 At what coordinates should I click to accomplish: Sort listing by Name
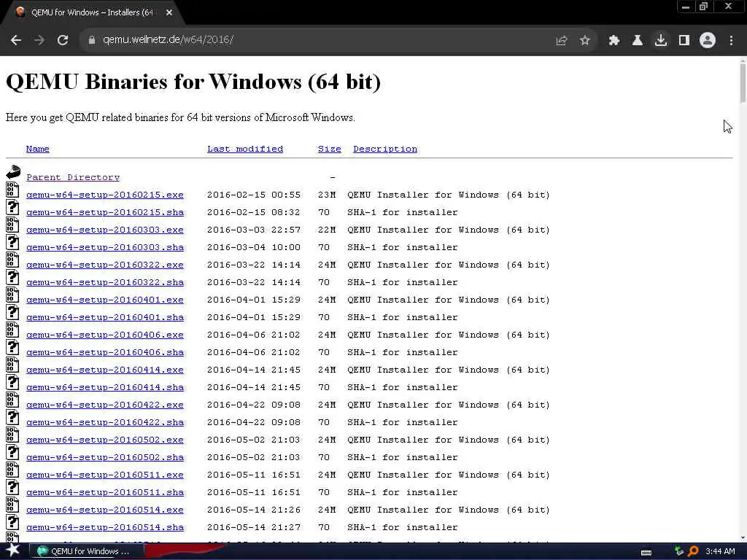tap(38, 149)
